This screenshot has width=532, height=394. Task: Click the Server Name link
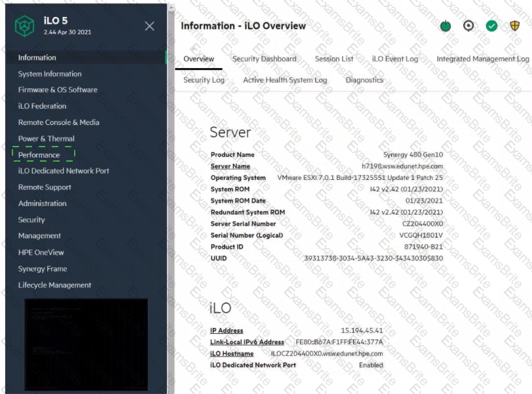(230, 166)
